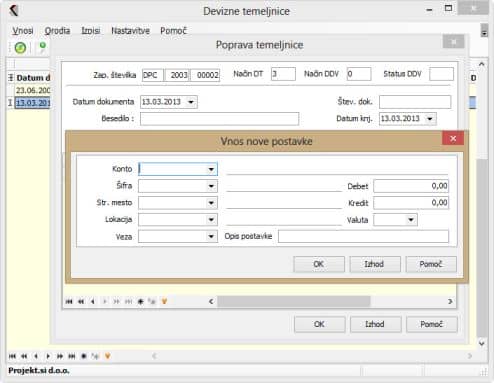Screen dimensions: 494x383
Task: Click the Datum d column header
Action: point(33,78)
